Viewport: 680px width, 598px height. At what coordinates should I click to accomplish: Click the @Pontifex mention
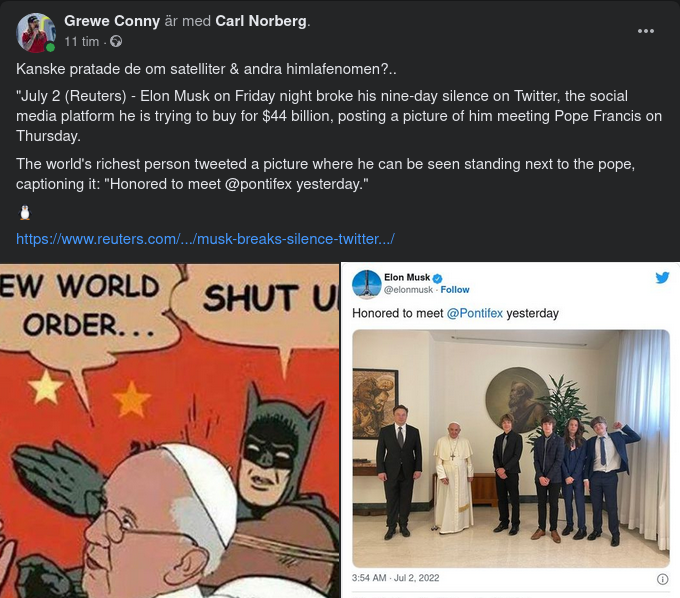point(474,314)
